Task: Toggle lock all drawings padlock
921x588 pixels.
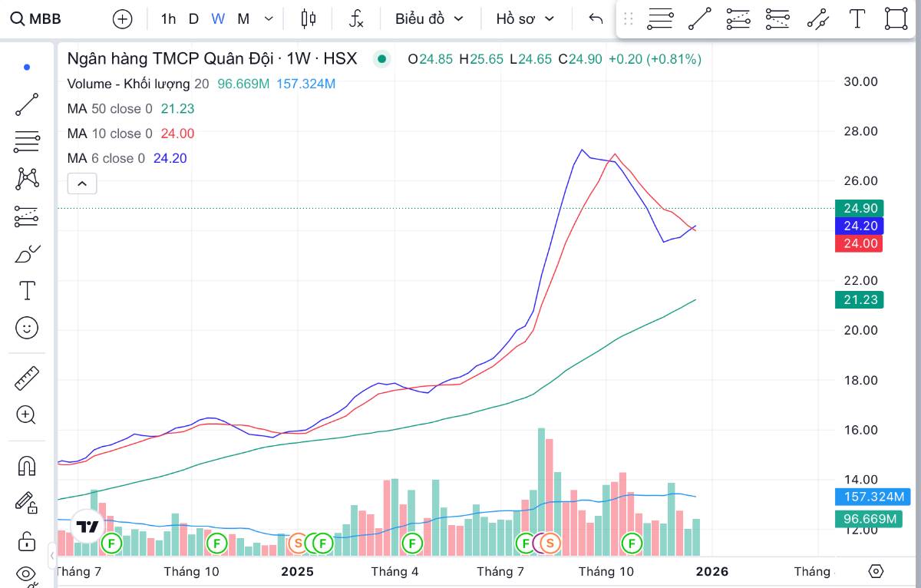Action: 27,541
